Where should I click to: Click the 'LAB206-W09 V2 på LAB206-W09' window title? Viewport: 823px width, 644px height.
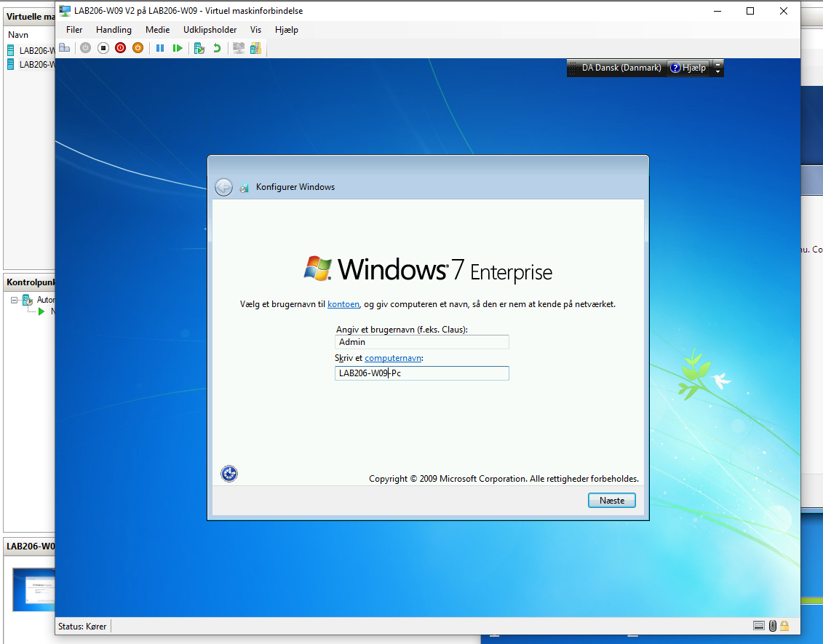pyautogui.click(x=188, y=11)
